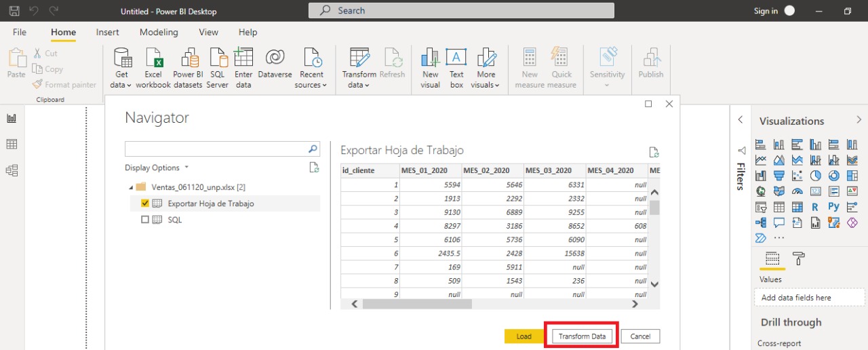Image resolution: width=868 pixels, height=350 pixels.
Task: Open Enter data table editor
Action: [243, 69]
